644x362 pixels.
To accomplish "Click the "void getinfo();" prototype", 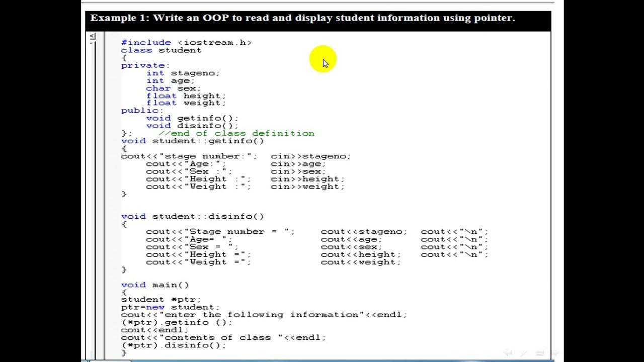I will click(192, 118).
